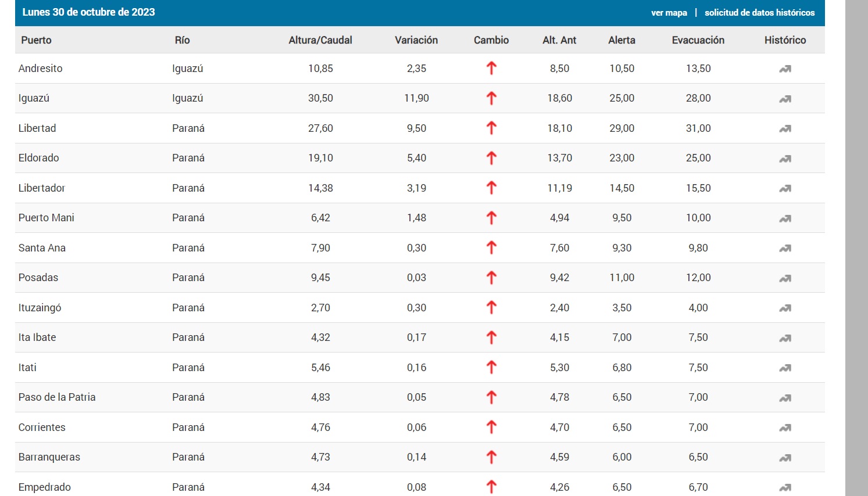The width and height of the screenshot is (868, 496).
Task: Open historical chart icon for Posadas
Action: 785,278
